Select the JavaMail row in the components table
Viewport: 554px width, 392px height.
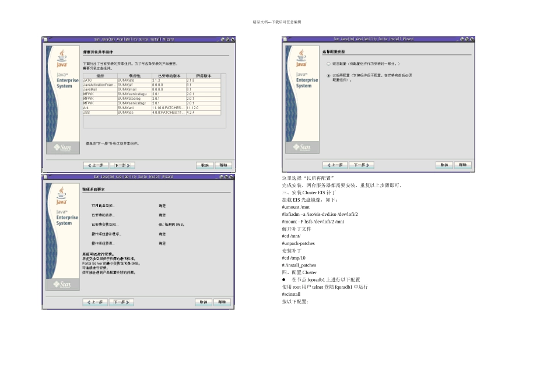click(99, 89)
